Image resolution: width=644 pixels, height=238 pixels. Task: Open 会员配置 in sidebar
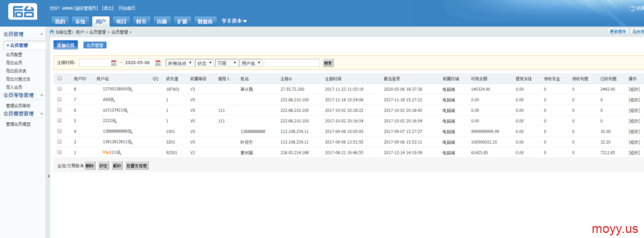point(14,54)
